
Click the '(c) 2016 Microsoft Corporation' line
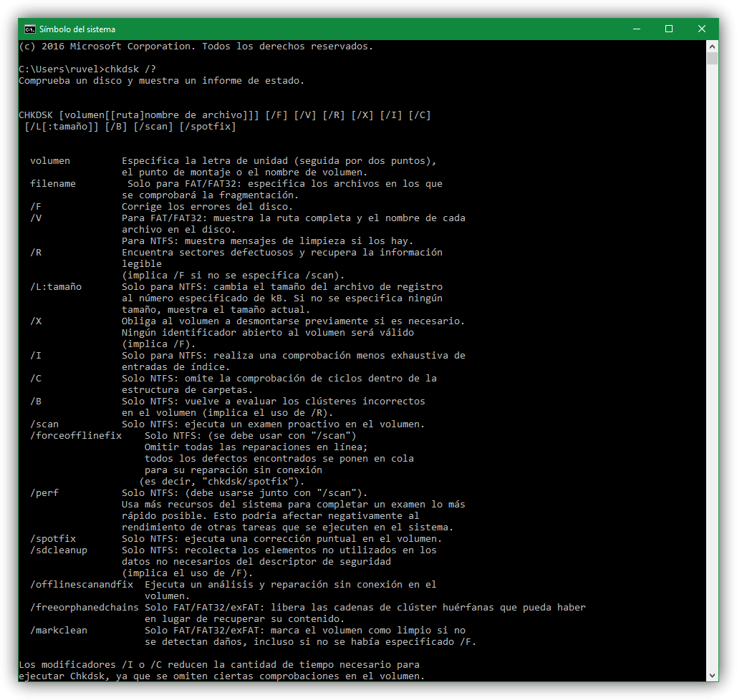(x=196, y=47)
